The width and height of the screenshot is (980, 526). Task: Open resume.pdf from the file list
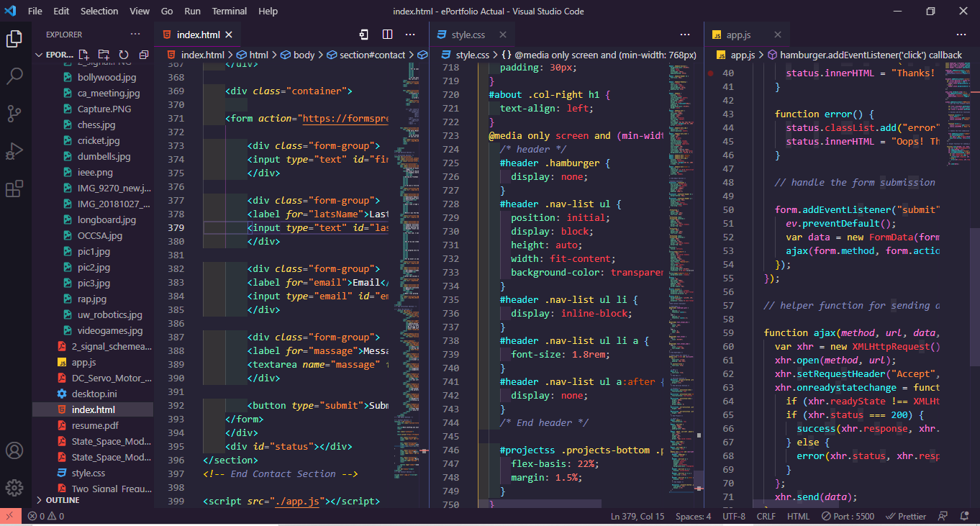95,425
